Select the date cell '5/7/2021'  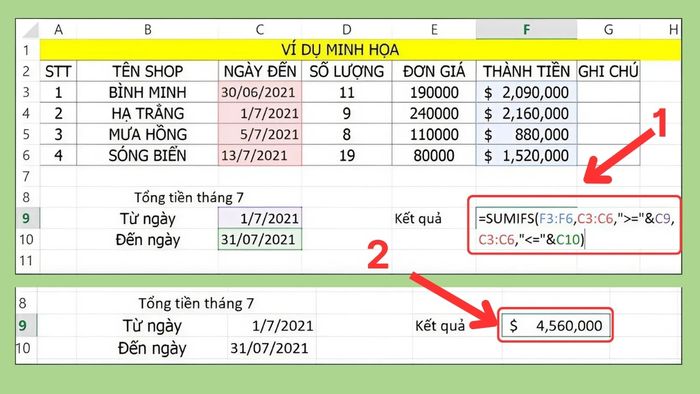pyautogui.click(x=260, y=134)
